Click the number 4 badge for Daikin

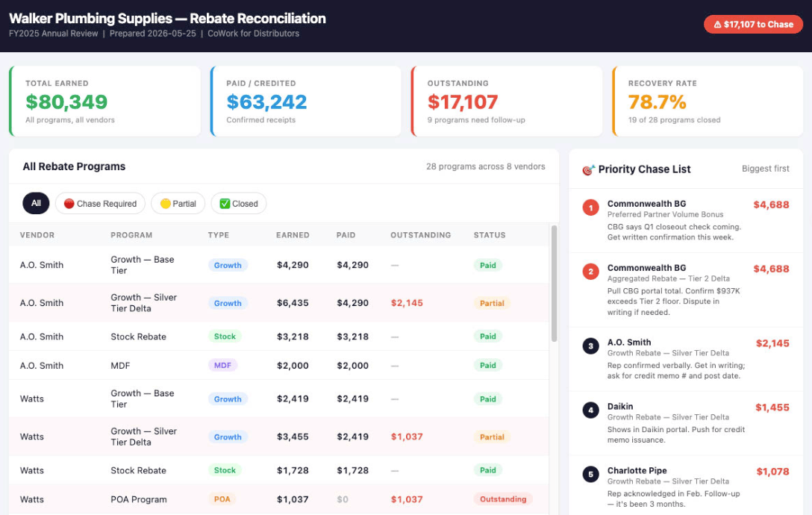(x=590, y=411)
